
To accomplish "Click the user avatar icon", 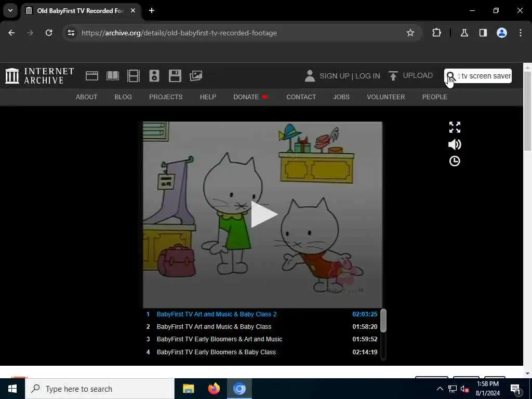I will coord(310,76).
